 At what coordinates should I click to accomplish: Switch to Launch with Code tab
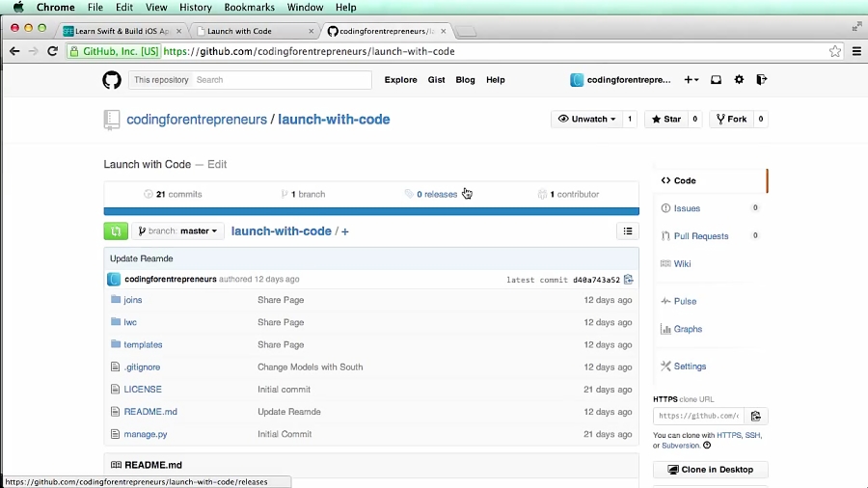coord(254,31)
